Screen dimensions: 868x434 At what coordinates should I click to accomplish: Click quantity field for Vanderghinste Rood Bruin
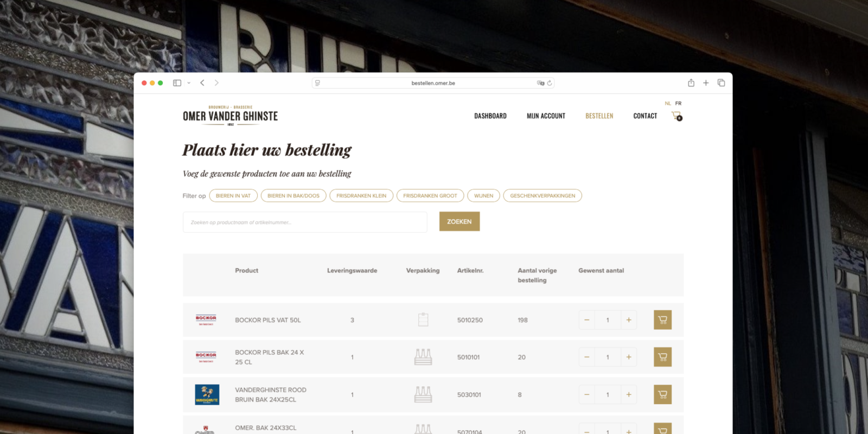(x=608, y=395)
